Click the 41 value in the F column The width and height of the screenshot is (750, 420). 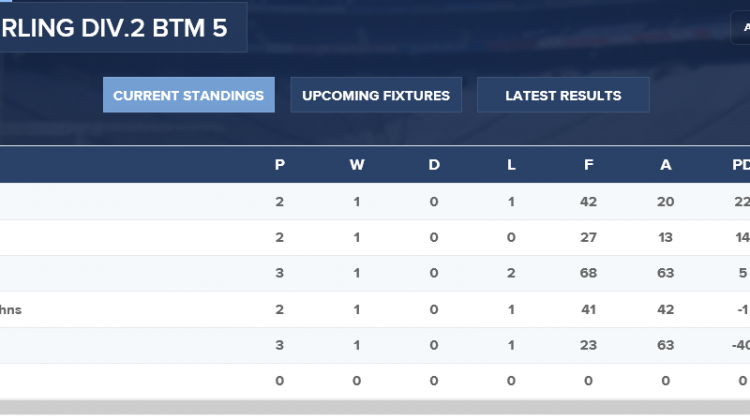(x=588, y=310)
